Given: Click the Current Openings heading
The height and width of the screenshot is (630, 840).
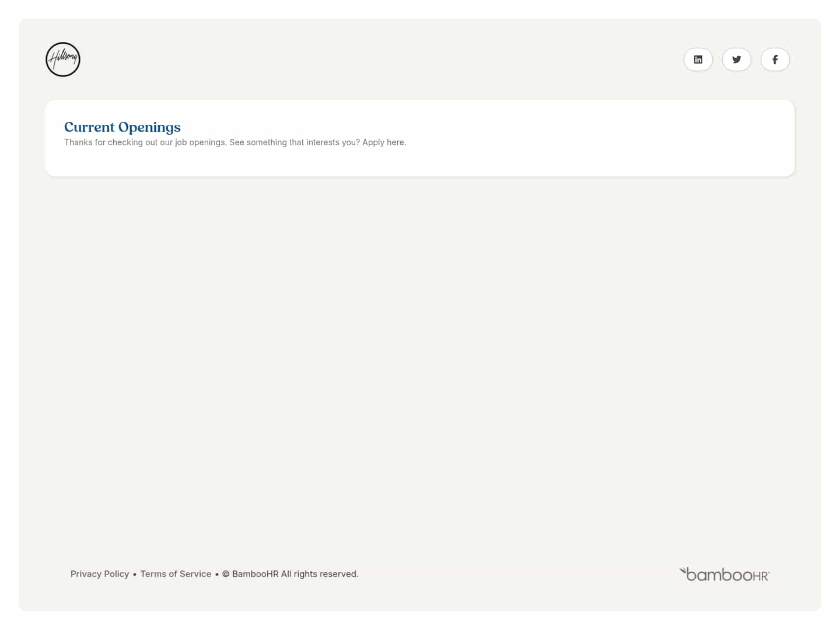Looking at the screenshot, I should (122, 127).
